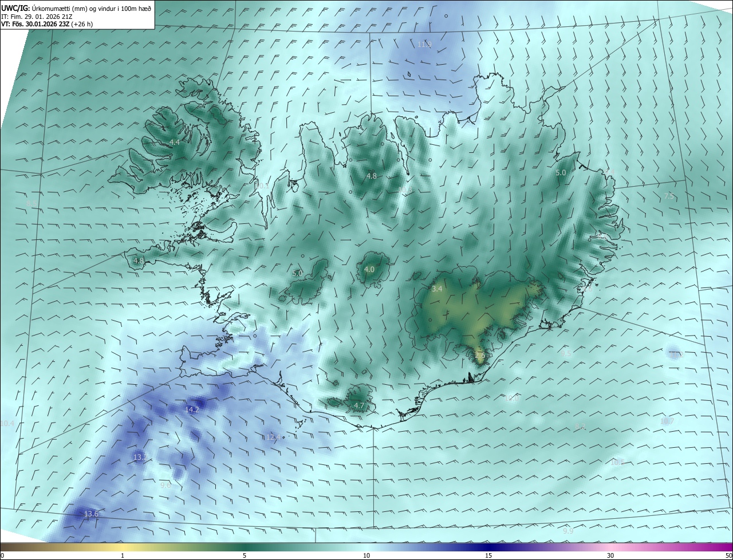
Task: Click the 5.0 value on Langjökull glacier
Action: click(297, 273)
